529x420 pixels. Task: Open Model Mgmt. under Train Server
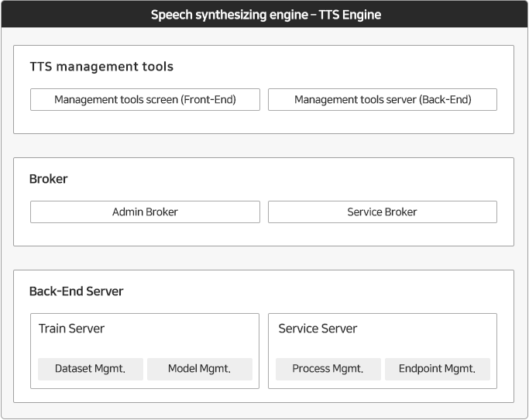point(200,369)
